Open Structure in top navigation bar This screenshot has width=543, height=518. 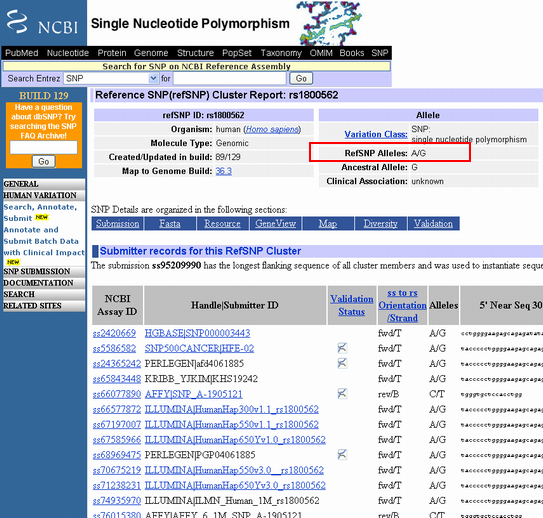(195, 53)
